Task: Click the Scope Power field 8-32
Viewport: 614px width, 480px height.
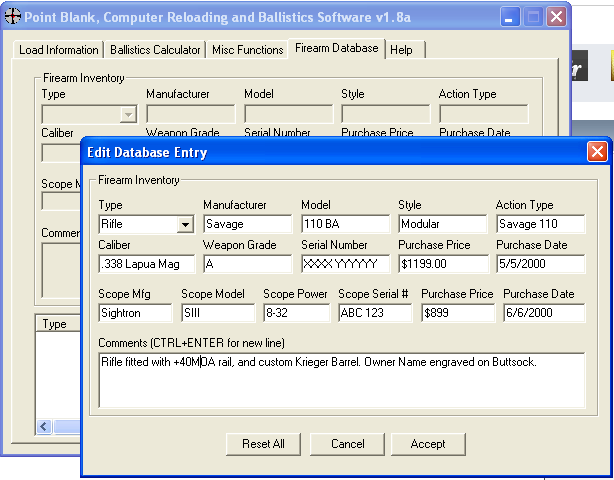Action: pos(296,313)
